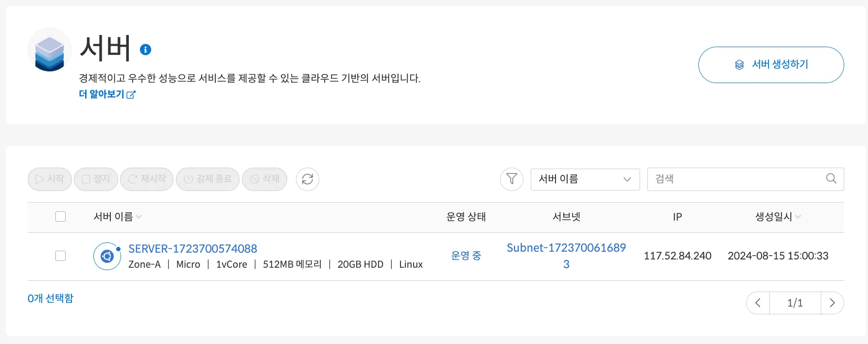Image resolution: width=868 pixels, height=344 pixels.
Task: Click the Ubuntu OS icon of the server row
Action: point(107,256)
